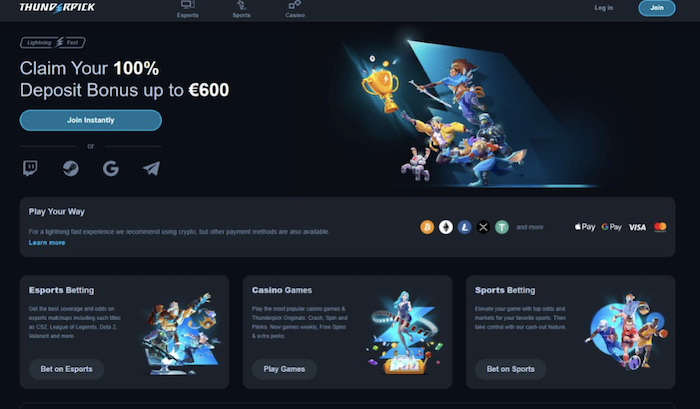Sign up with the Twitch icon
Image resolution: width=700 pixels, height=409 pixels.
pyautogui.click(x=30, y=168)
